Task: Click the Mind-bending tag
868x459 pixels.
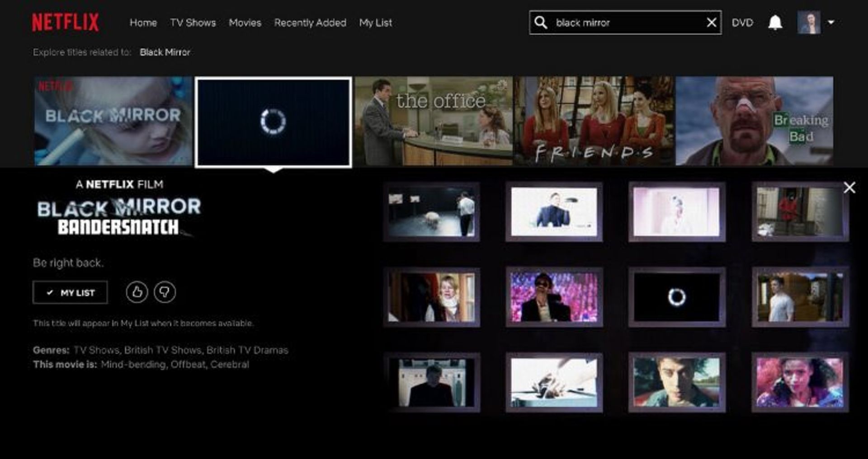Action: 133,365
